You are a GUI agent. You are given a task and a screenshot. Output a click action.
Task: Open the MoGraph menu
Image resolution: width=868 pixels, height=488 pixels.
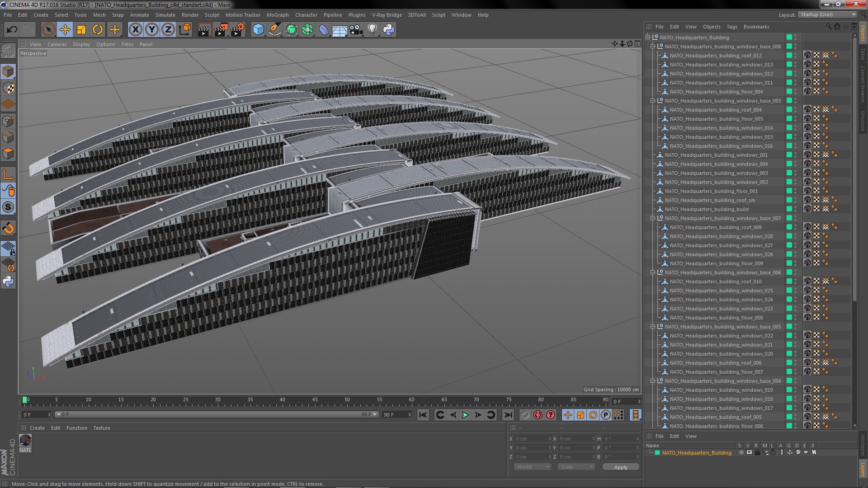(278, 15)
